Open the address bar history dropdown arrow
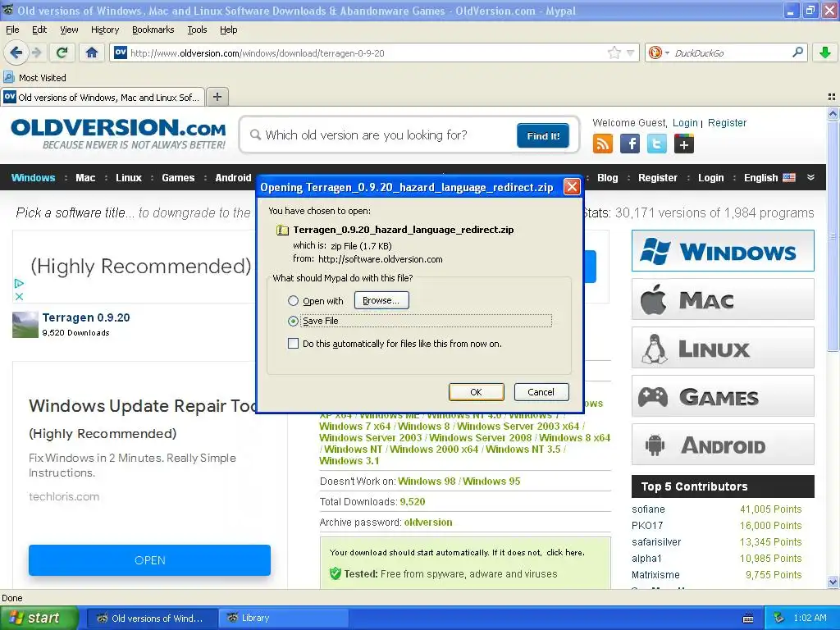Viewport: 840px width, 630px height. click(x=630, y=52)
